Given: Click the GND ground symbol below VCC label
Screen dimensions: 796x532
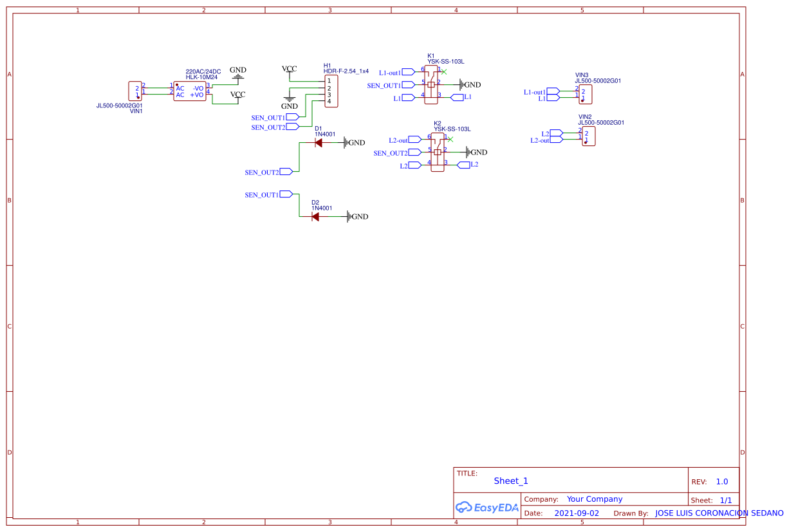Looking at the screenshot, I should coord(290,100).
